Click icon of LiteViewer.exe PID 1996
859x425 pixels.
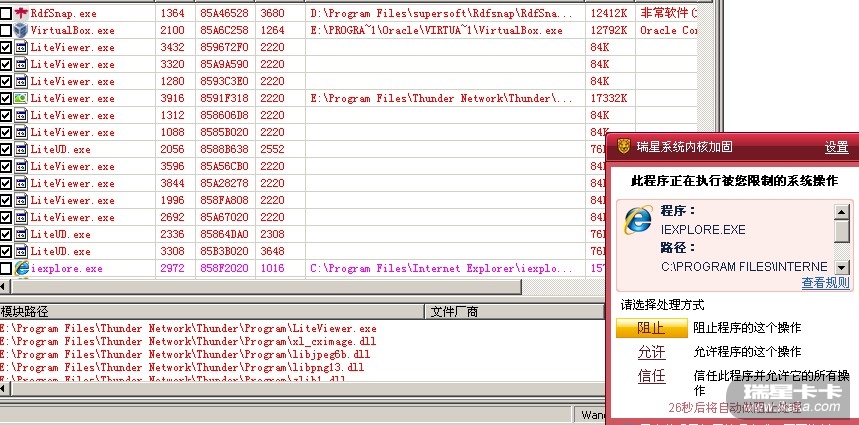21,200
